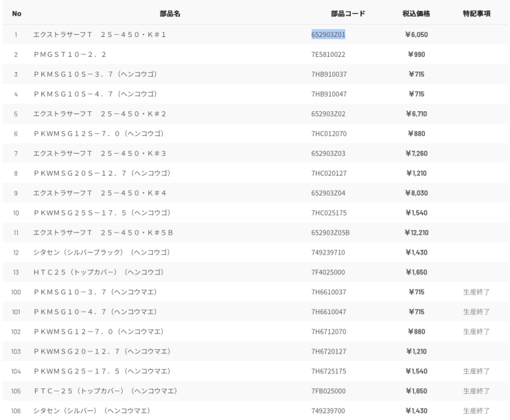Select FTC-25 (トップカバー) (ヘンコウマエ) name
The height and width of the screenshot is (420, 510).
pyautogui.click(x=106, y=390)
